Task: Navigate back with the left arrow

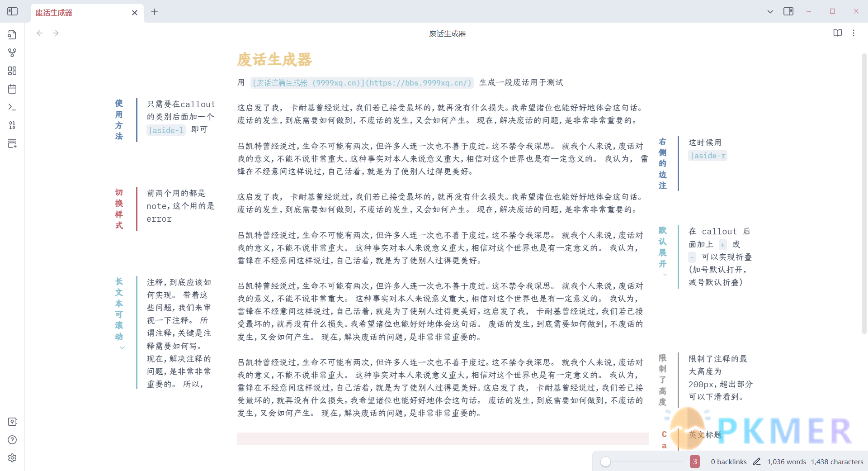Action: 40,33
